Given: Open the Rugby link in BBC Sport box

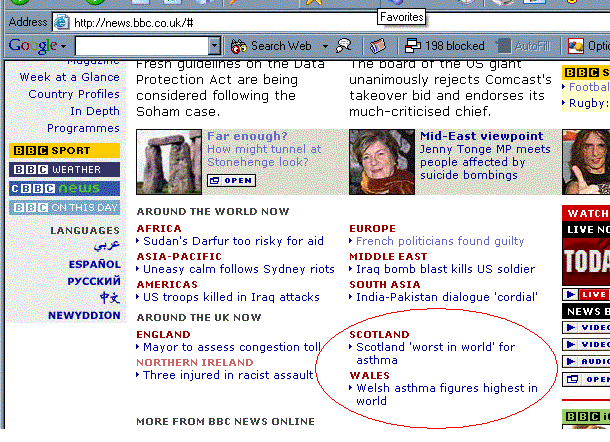Looking at the screenshot, I should 589,103.
